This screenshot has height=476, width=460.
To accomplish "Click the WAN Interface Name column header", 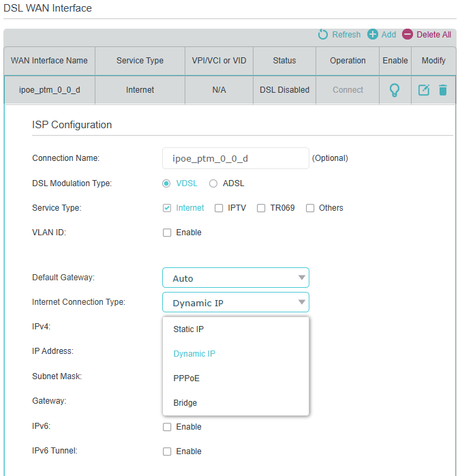I will [49, 61].
